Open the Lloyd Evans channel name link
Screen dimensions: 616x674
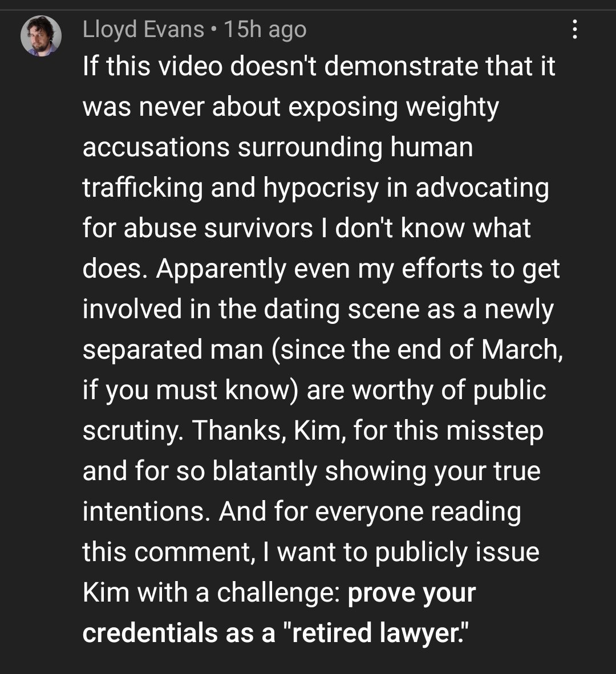tap(143, 30)
